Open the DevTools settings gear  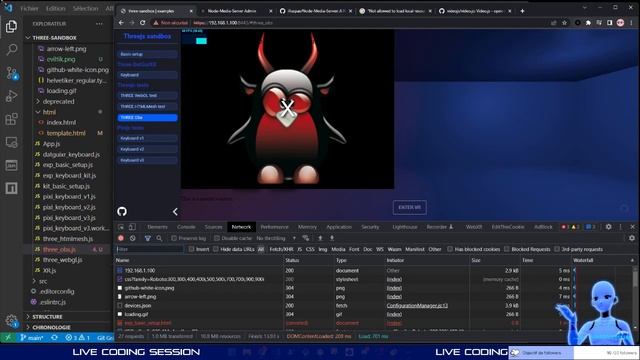click(609, 227)
